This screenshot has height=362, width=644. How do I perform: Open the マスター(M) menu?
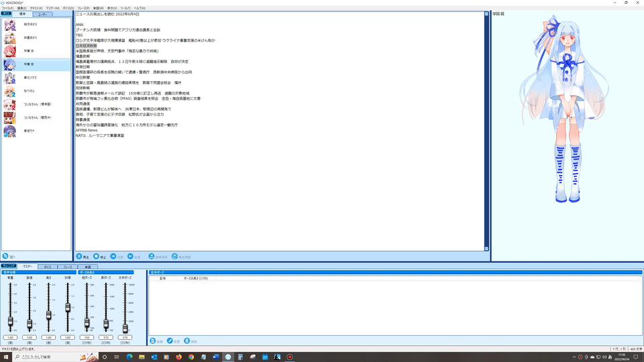pyautogui.click(x=52, y=8)
